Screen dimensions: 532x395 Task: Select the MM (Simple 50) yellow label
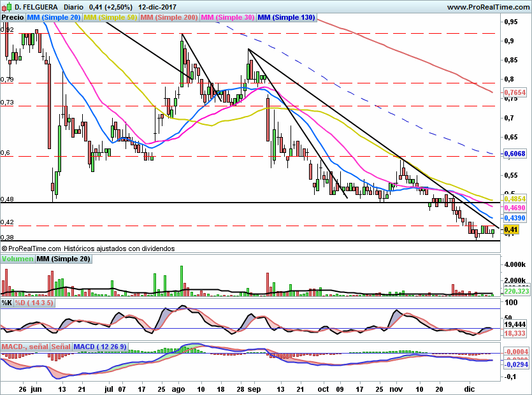[x=110, y=17]
